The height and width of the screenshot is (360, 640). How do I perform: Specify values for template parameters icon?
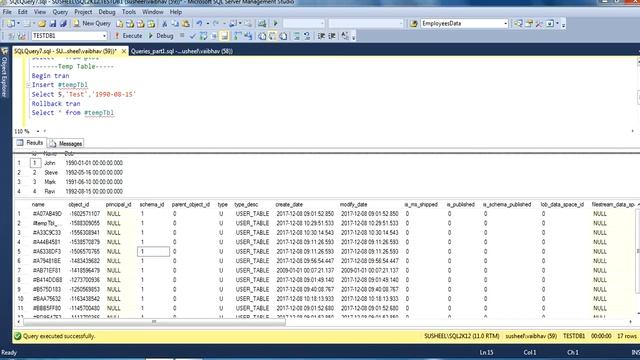point(345,36)
